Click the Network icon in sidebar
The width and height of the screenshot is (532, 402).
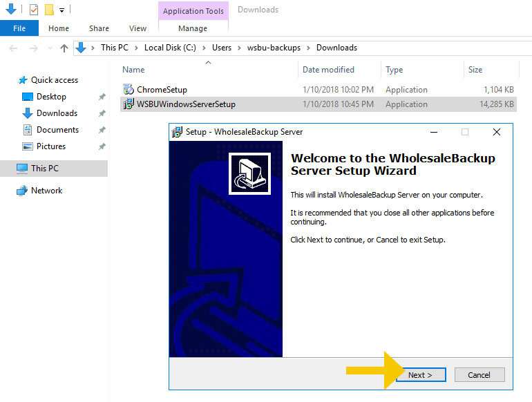point(22,191)
